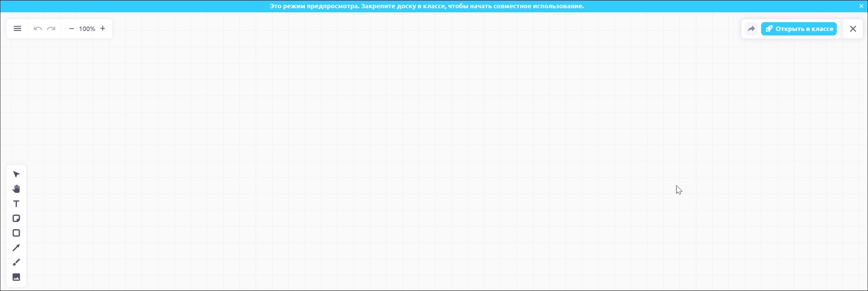Select the Shape rectangle tool
Screen dimensions: 868x291
click(16, 233)
